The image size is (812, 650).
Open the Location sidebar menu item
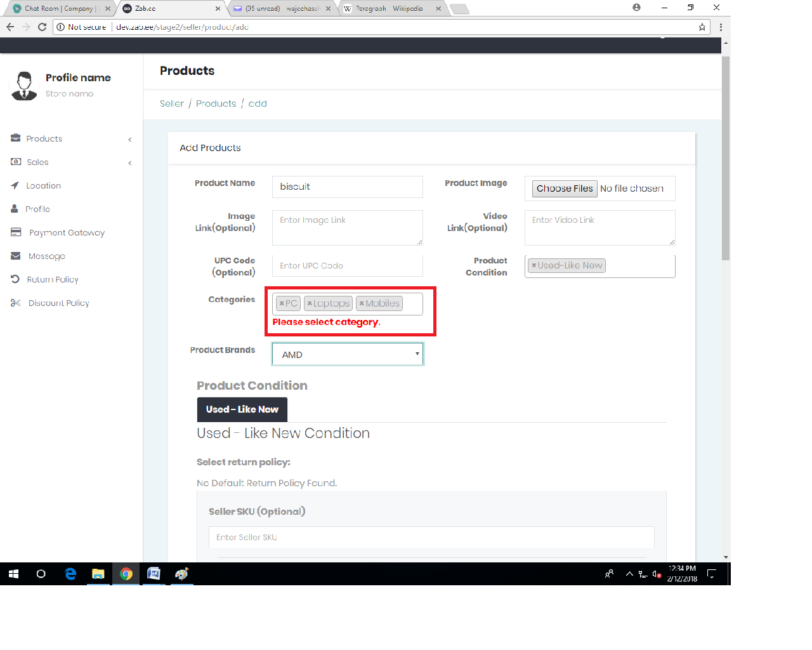[x=43, y=185]
